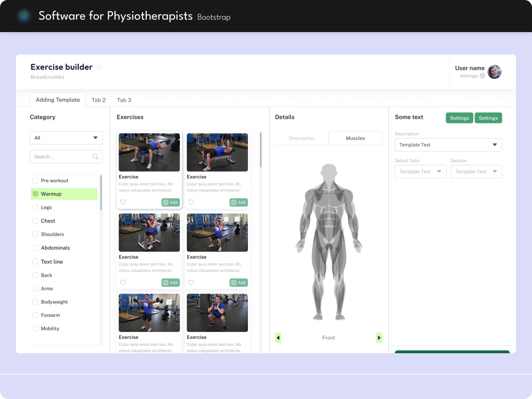
Task: Click the Exercises list scrollbar
Action: [261, 150]
